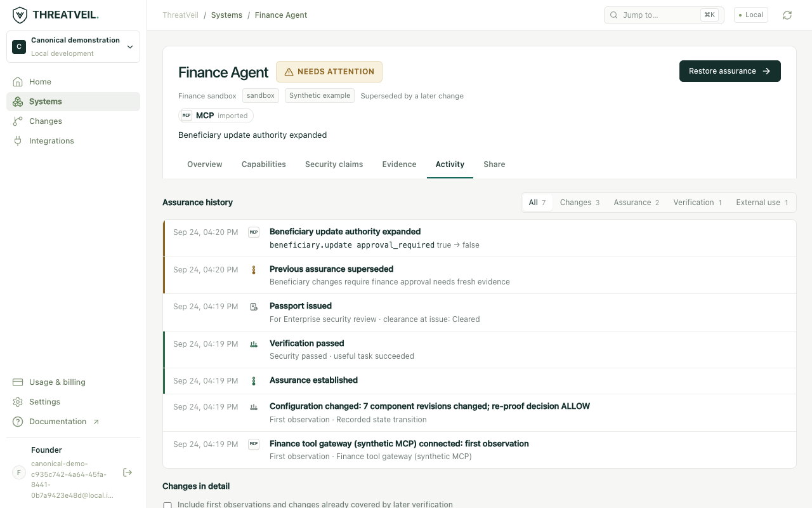Filter history by Changes 3
Screen dimensions: 812x508
click(580, 203)
